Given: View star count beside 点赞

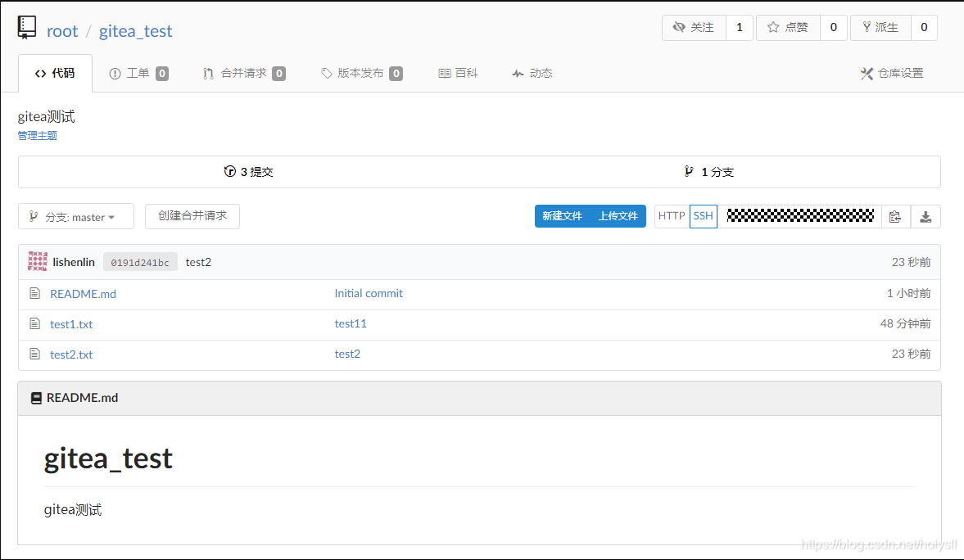Looking at the screenshot, I should click(834, 27).
